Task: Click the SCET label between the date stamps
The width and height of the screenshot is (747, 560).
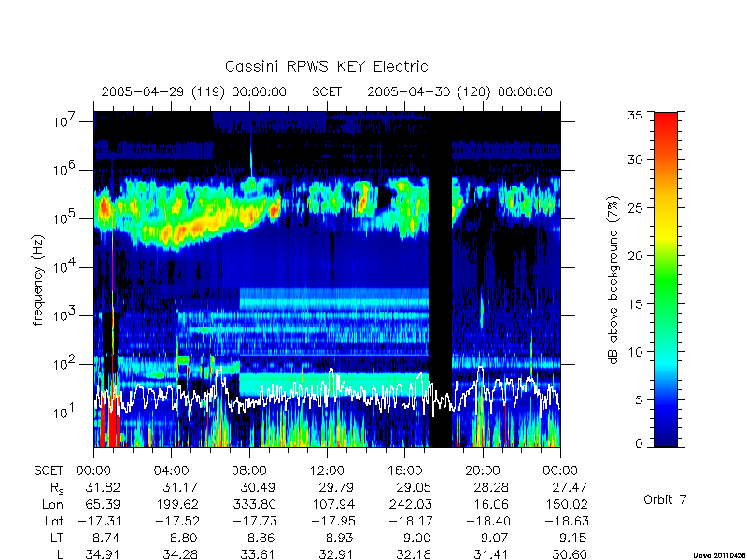Action: click(x=327, y=91)
